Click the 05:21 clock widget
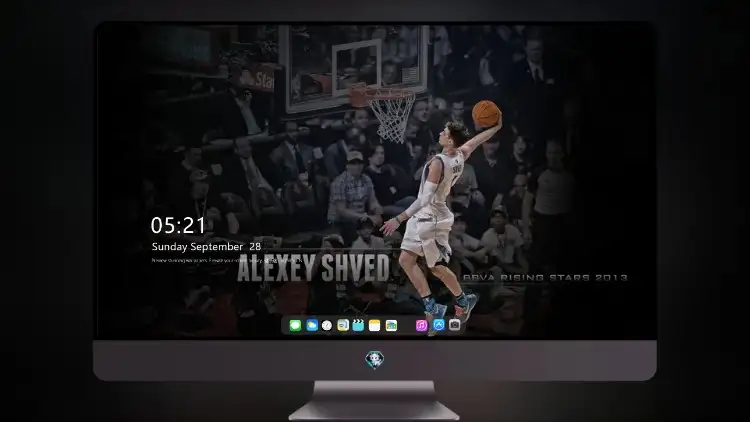 point(178,225)
